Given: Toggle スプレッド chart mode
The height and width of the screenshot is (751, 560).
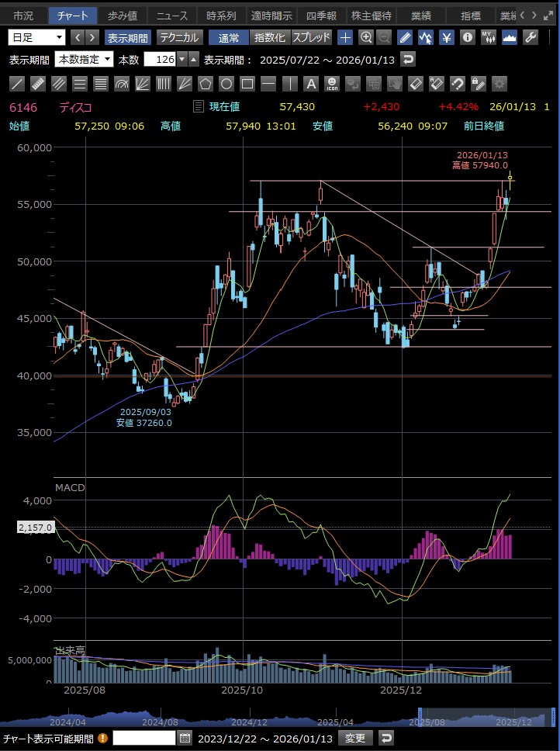Looking at the screenshot, I should click(312, 37).
